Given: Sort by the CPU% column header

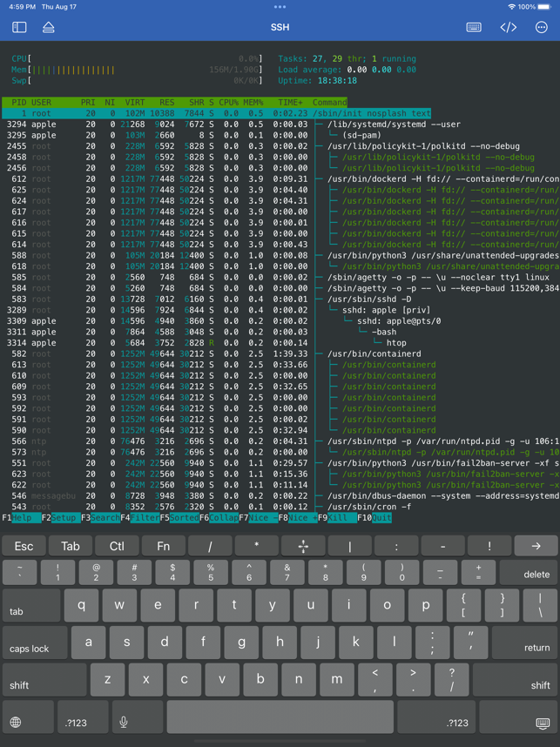Looking at the screenshot, I should pyautogui.click(x=229, y=103).
